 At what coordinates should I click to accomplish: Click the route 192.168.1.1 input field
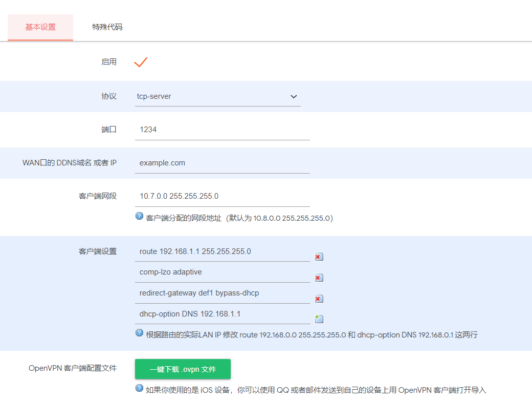[222, 251]
